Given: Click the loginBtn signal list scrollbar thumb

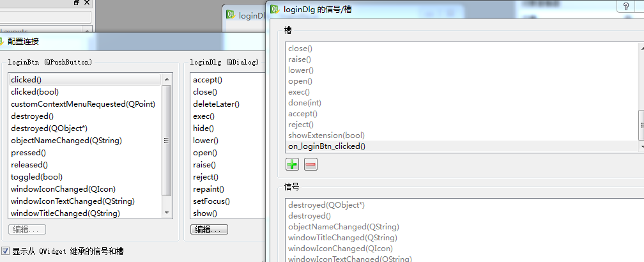Looking at the screenshot, I should pyautogui.click(x=167, y=141).
